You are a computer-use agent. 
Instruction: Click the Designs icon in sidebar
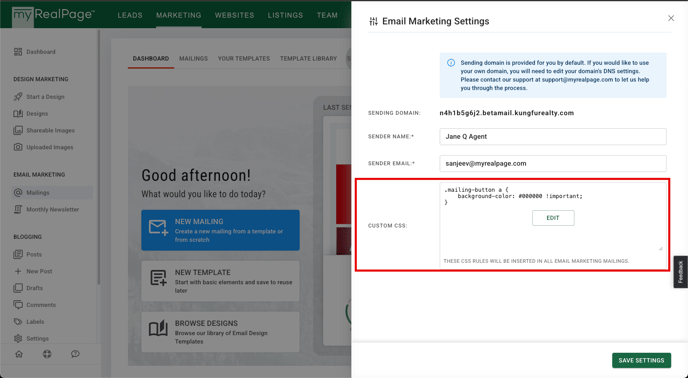18,114
